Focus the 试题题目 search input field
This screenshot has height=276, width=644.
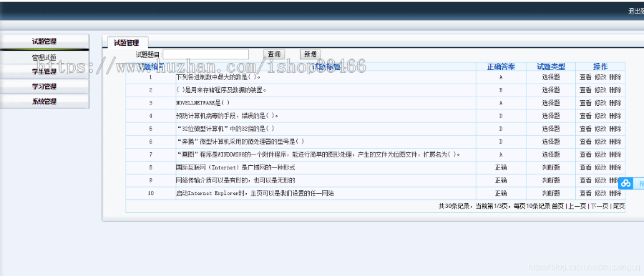206,54
